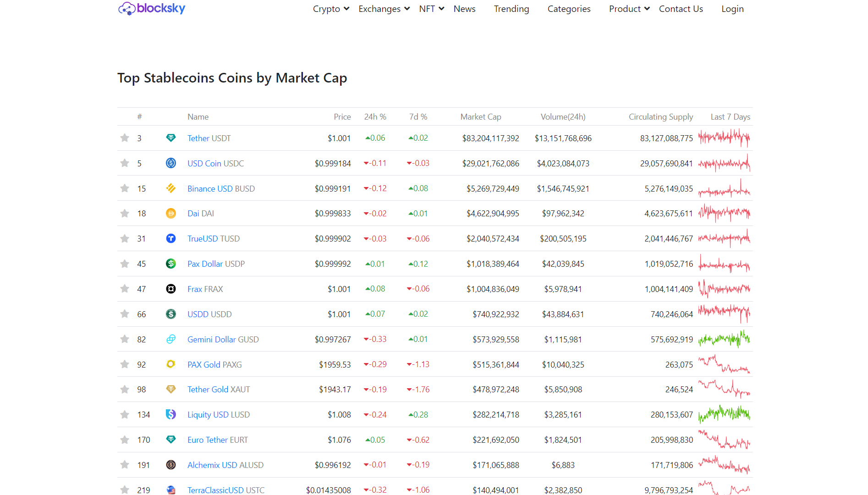868x495 pixels.
Task: Click the USDD coin icon
Action: click(x=171, y=314)
